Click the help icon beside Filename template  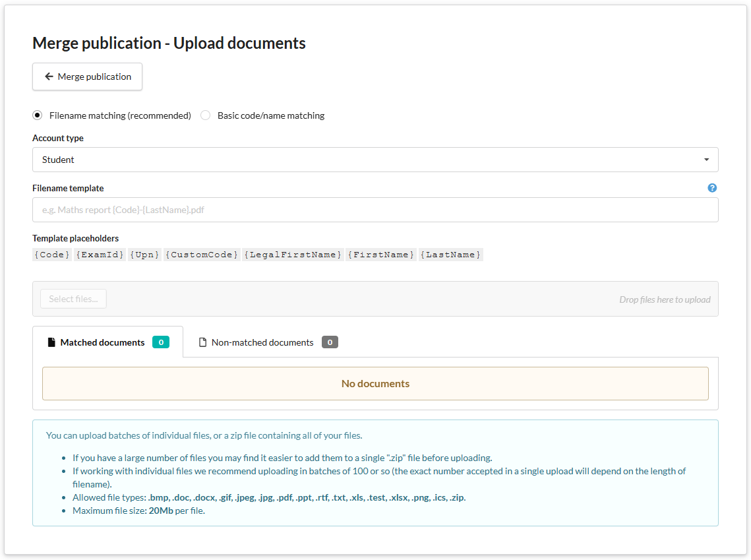coord(712,188)
